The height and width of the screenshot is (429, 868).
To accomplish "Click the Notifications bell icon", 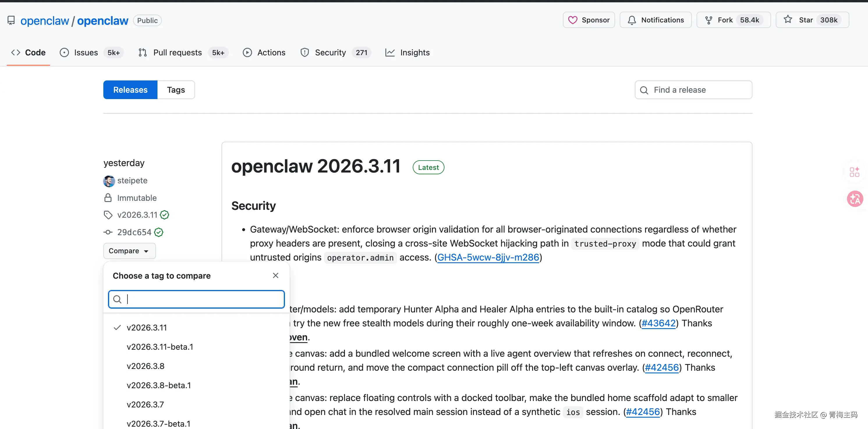I will click(632, 20).
